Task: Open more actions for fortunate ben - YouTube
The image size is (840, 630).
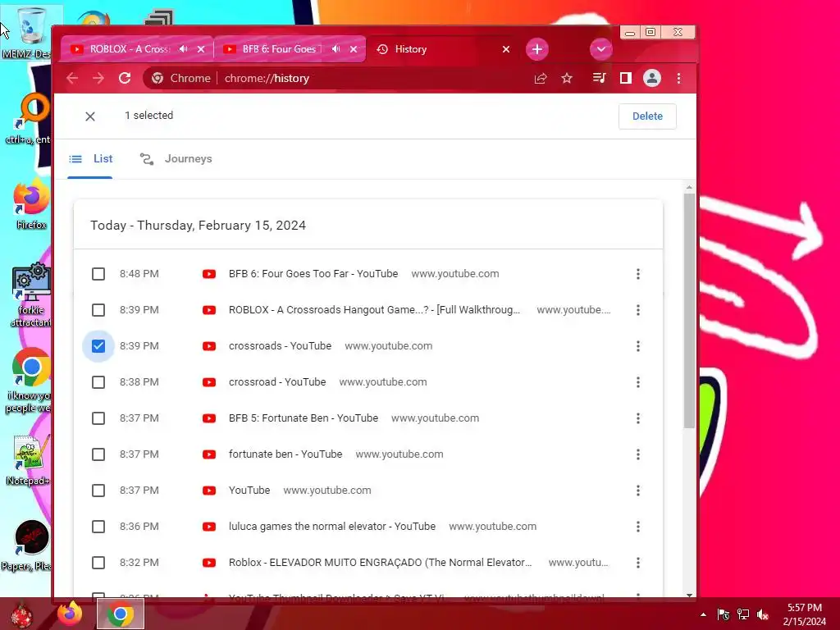Action: click(638, 454)
